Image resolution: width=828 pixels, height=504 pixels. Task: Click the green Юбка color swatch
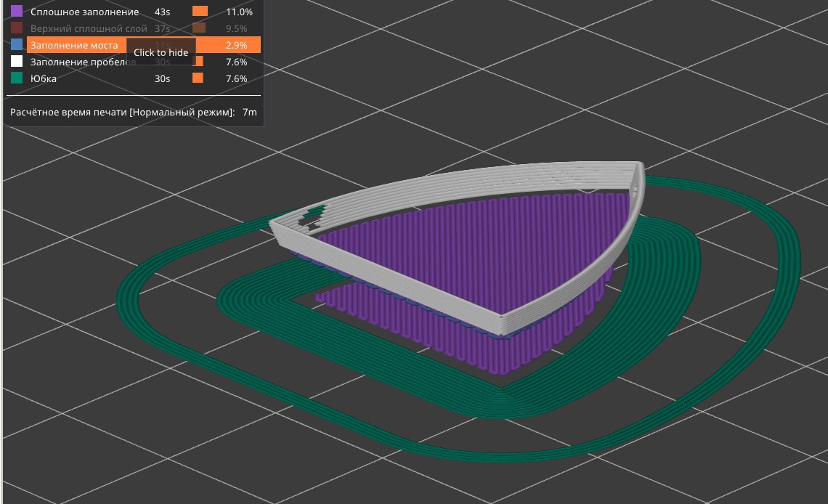tap(17, 78)
